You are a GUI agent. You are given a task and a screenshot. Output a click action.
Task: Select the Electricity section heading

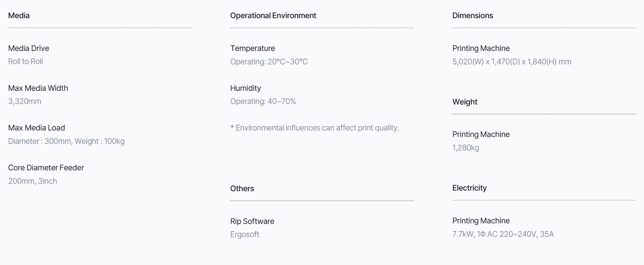coord(469,188)
